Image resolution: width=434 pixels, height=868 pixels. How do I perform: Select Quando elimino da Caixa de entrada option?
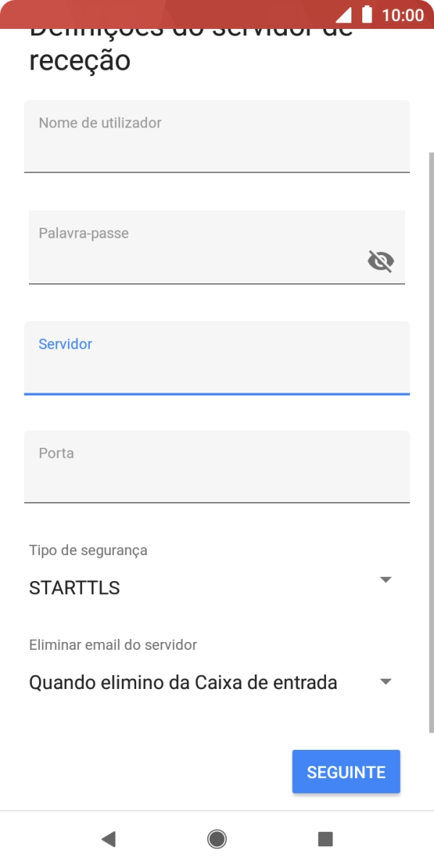tap(182, 682)
